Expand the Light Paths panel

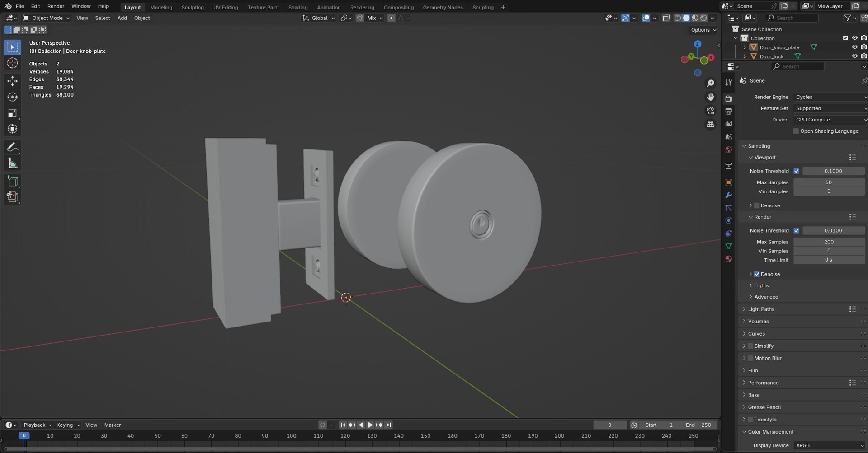[x=761, y=309]
